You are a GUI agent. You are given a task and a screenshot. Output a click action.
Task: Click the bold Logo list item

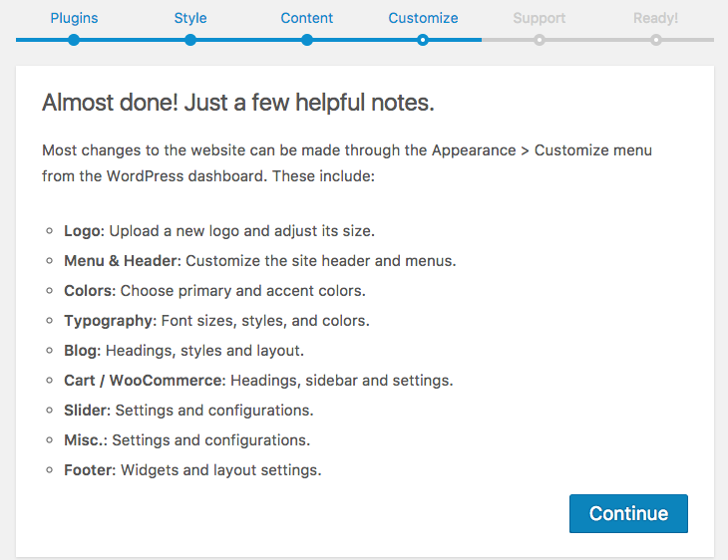(83, 230)
